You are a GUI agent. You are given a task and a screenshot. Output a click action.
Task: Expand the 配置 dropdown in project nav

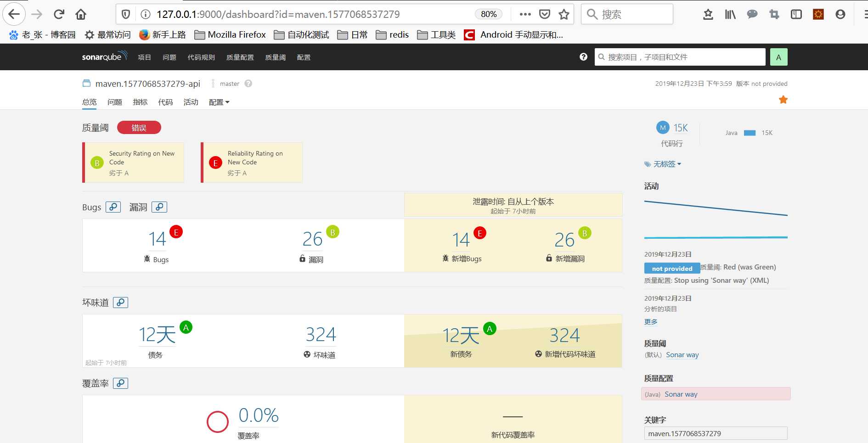coord(219,102)
